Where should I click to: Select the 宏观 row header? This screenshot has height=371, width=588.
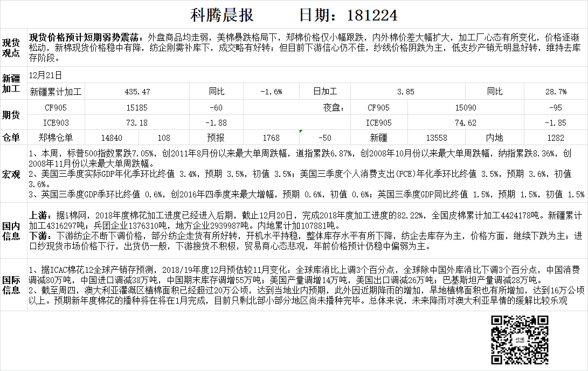[11, 174]
